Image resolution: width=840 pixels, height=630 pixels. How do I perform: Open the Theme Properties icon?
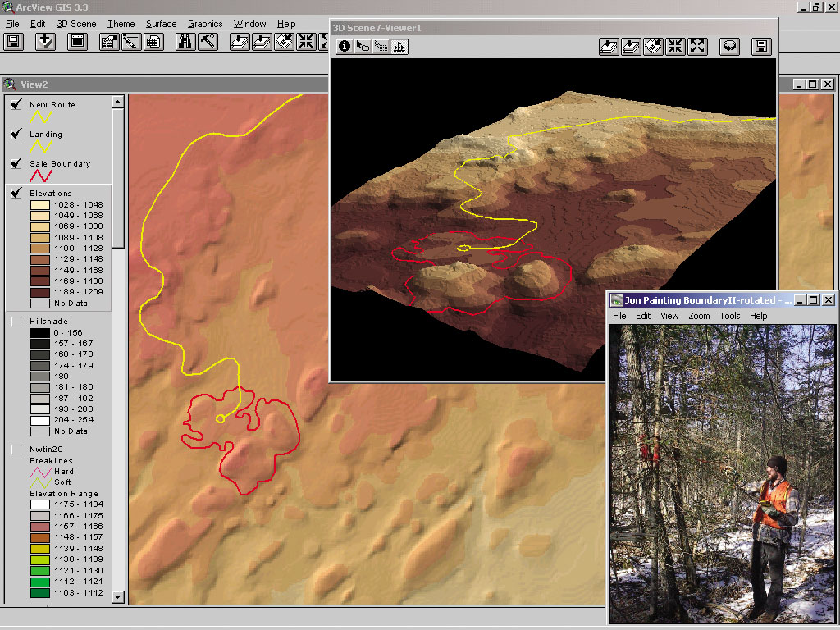(109, 42)
